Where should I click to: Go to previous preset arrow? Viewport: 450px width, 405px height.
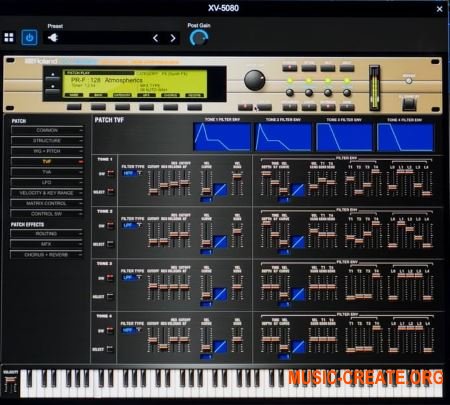155,38
